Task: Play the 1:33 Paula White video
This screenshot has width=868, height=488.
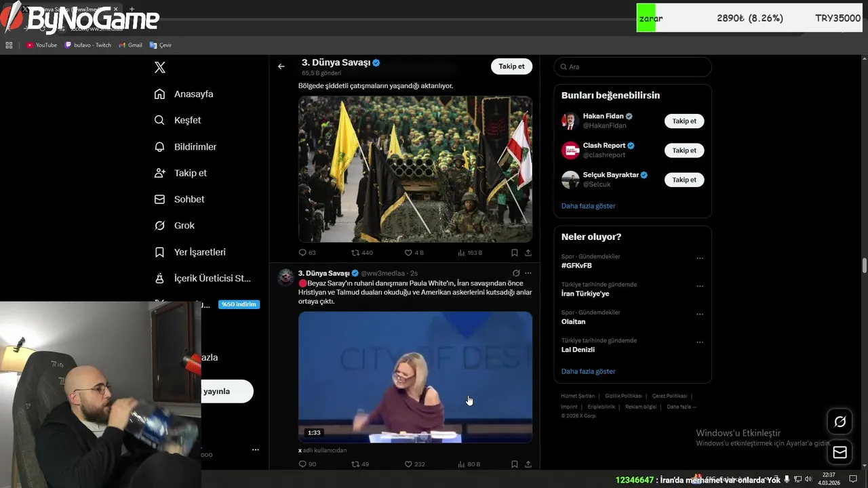Action: (415, 377)
